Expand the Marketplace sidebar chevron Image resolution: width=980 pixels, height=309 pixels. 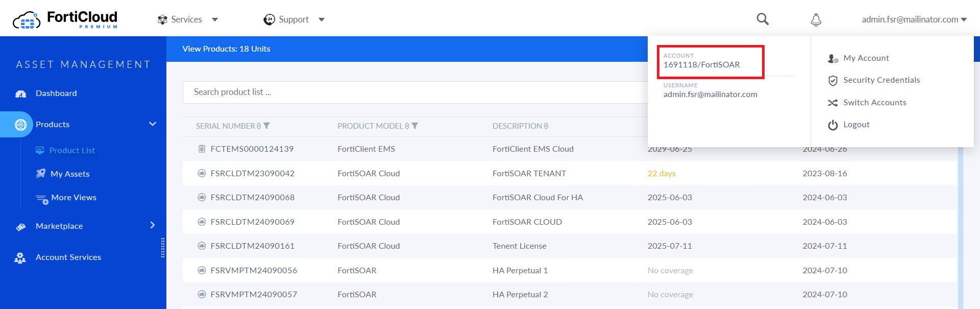(x=153, y=225)
